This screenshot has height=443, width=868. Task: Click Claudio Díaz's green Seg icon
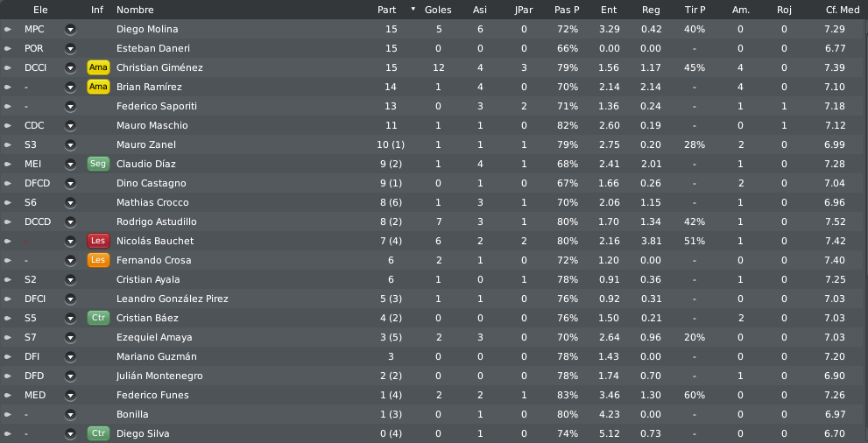[98, 164]
